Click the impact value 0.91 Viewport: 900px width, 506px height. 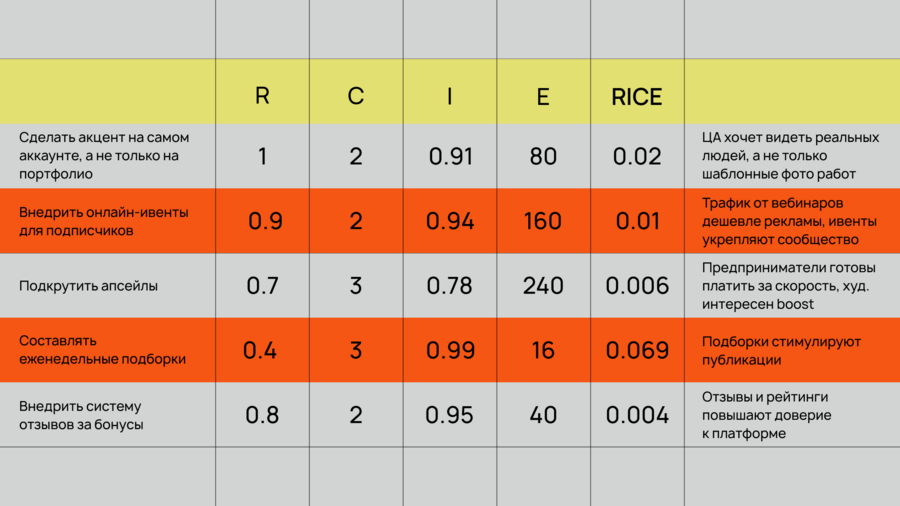click(450, 156)
